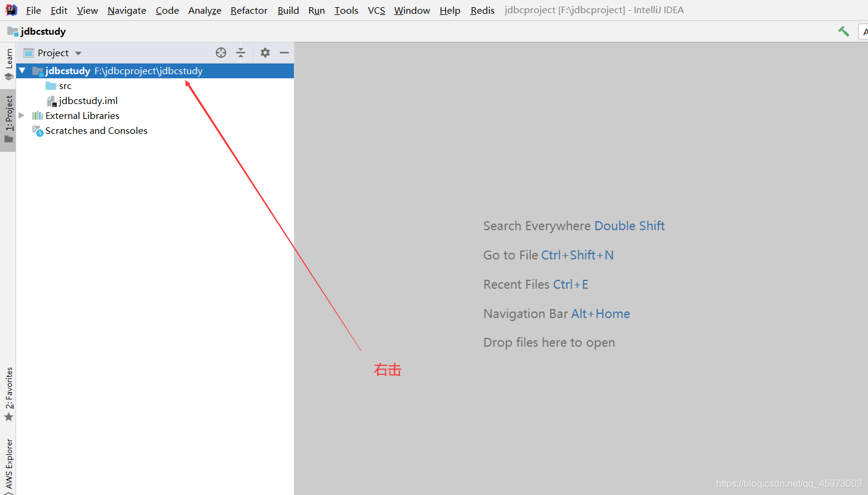Click the External Libraries bars icon

[x=38, y=115]
